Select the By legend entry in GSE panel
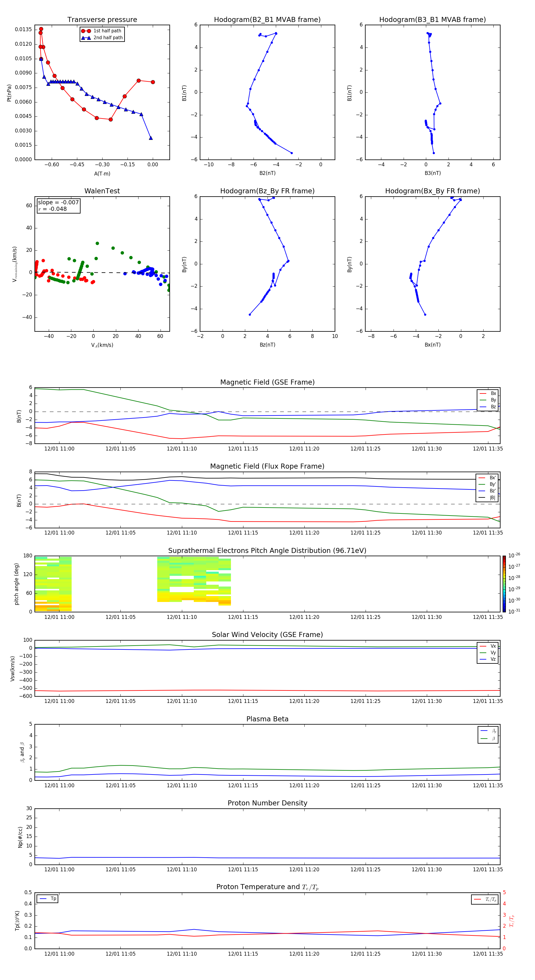 [x=488, y=400]
